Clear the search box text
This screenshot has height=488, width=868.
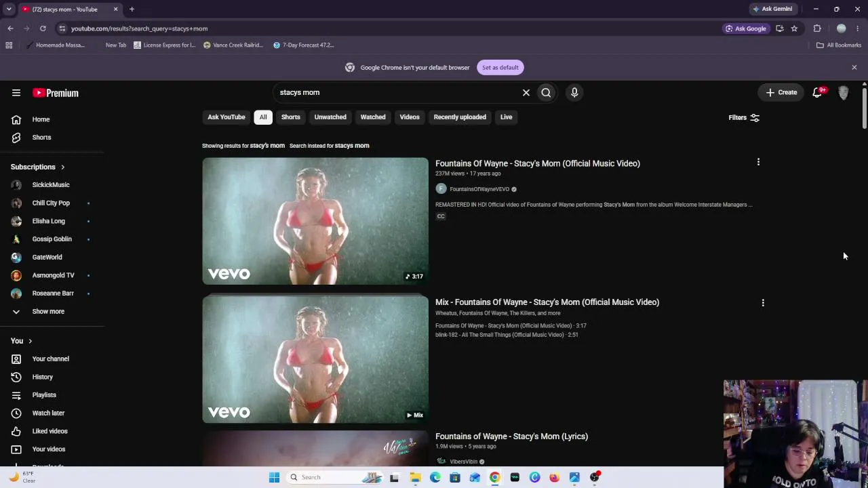tap(526, 92)
